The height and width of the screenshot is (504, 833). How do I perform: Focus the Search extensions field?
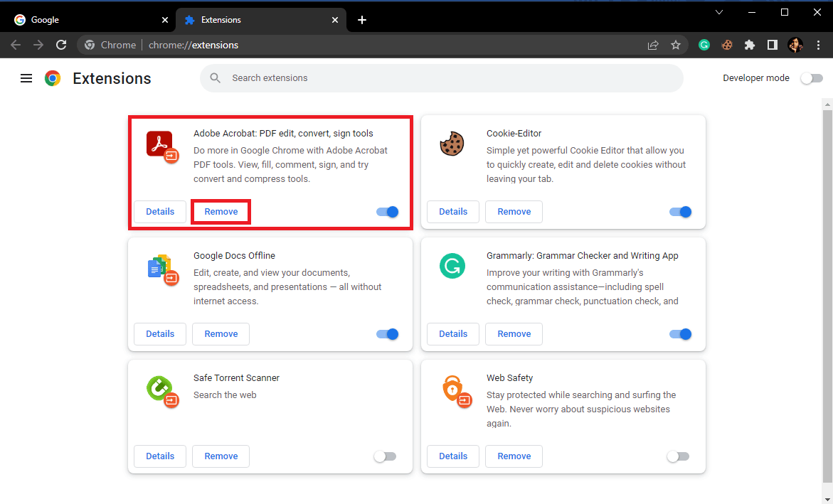442,78
